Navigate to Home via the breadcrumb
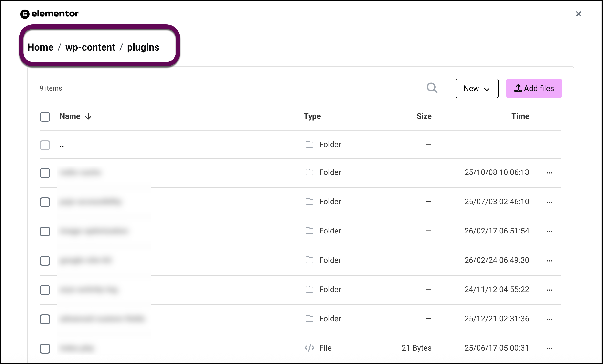The image size is (603, 364). tap(40, 47)
